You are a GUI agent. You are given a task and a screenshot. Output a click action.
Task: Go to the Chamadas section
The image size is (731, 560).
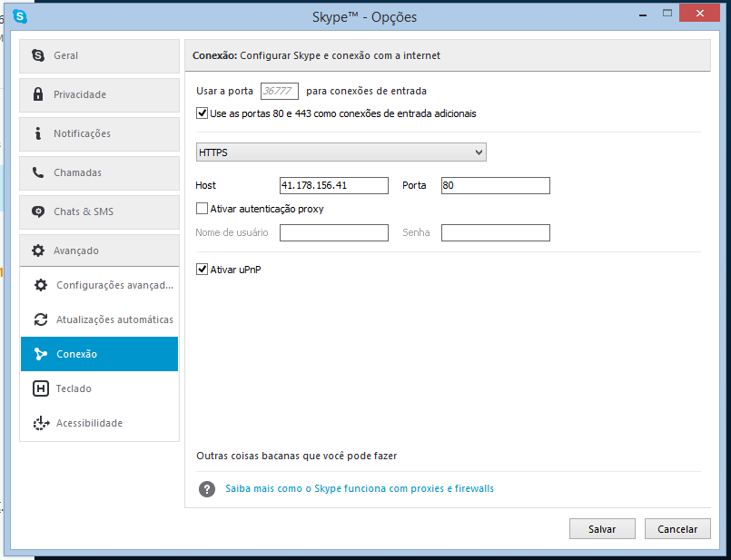tap(99, 173)
